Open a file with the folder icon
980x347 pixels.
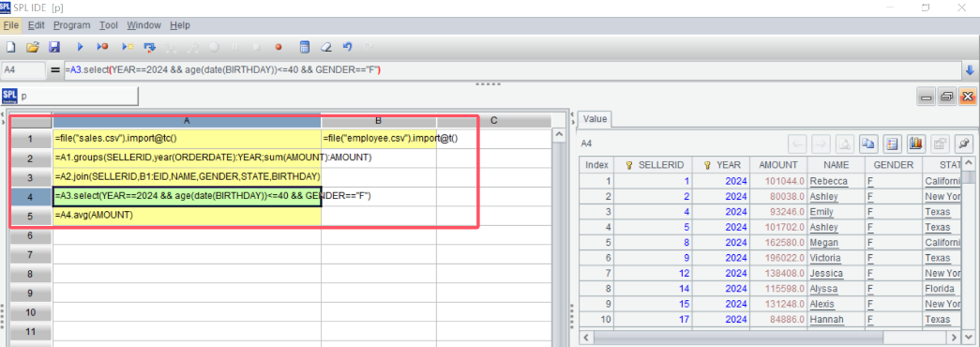point(33,47)
